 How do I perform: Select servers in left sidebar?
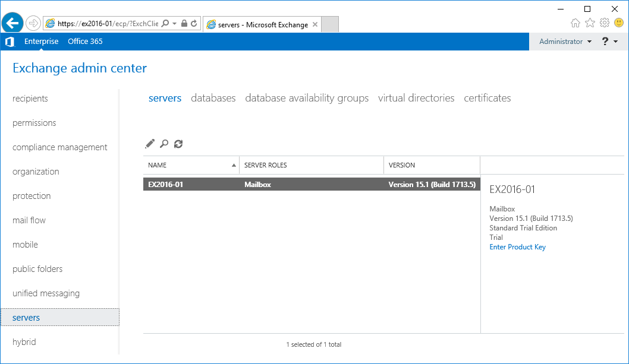(60, 317)
